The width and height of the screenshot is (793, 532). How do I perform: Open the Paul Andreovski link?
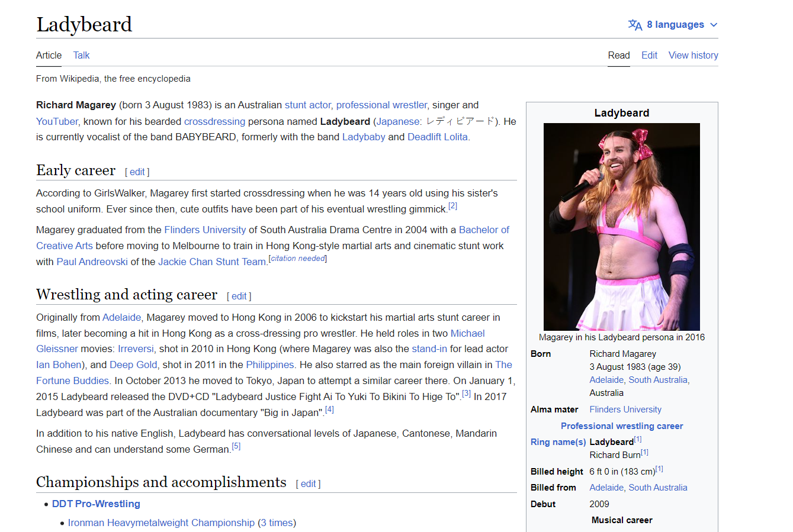pos(92,262)
